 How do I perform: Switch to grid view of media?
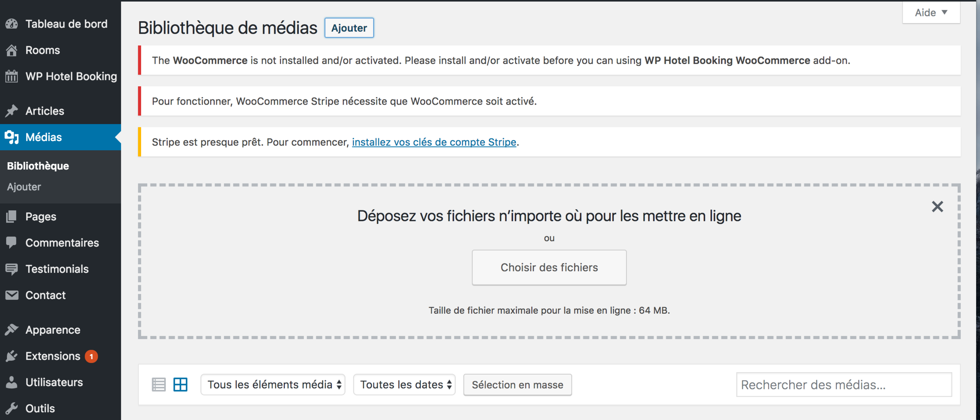(180, 385)
